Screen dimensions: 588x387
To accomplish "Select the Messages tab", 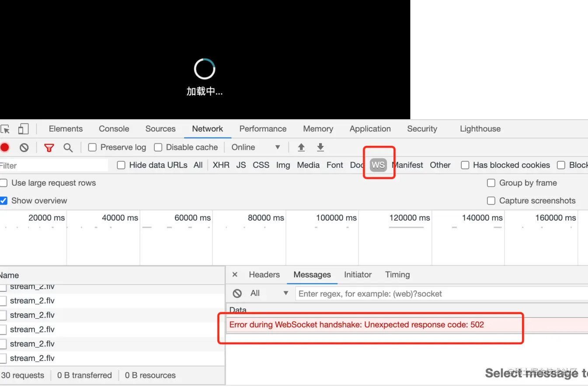I will pos(312,275).
